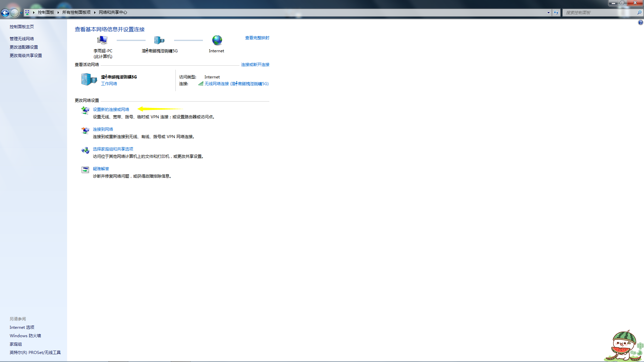Open 设置新的连接或网络 link
The width and height of the screenshot is (644, 362).
(x=111, y=110)
